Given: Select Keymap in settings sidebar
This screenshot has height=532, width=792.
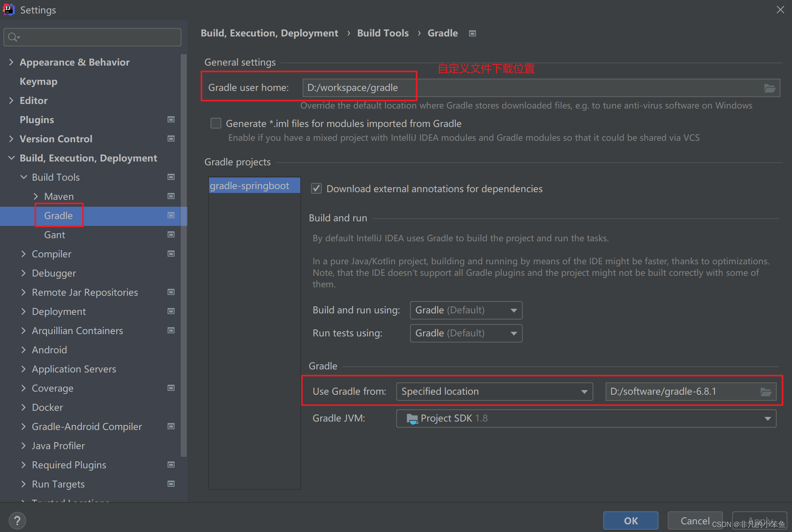Looking at the screenshot, I should point(38,81).
